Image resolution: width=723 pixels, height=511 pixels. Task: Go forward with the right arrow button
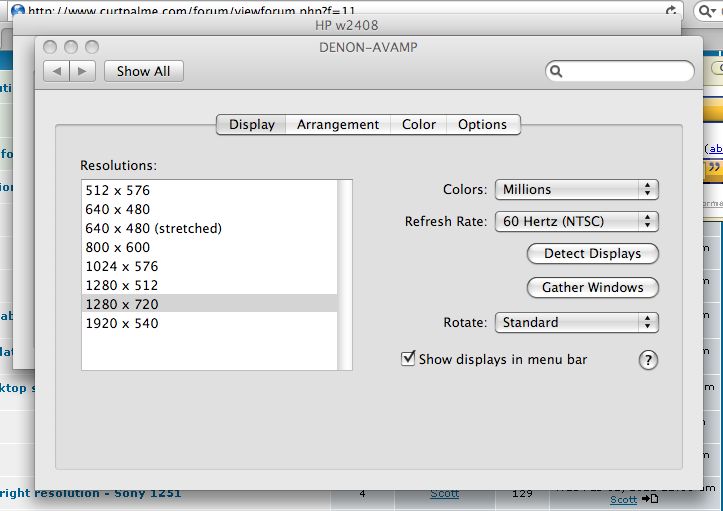click(x=83, y=71)
